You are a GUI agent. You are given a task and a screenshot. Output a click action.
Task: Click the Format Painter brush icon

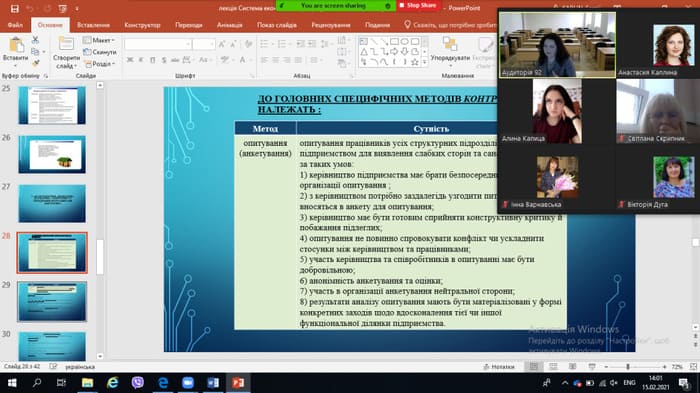(x=35, y=63)
